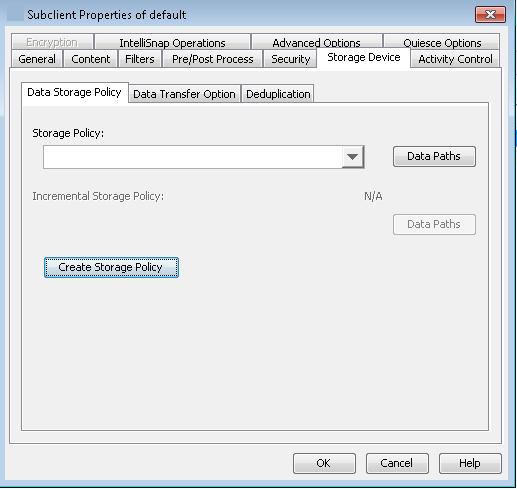Image resolution: width=517 pixels, height=489 pixels.
Task: Expand the Storage Policy dropdown arrow
Action: click(353, 156)
